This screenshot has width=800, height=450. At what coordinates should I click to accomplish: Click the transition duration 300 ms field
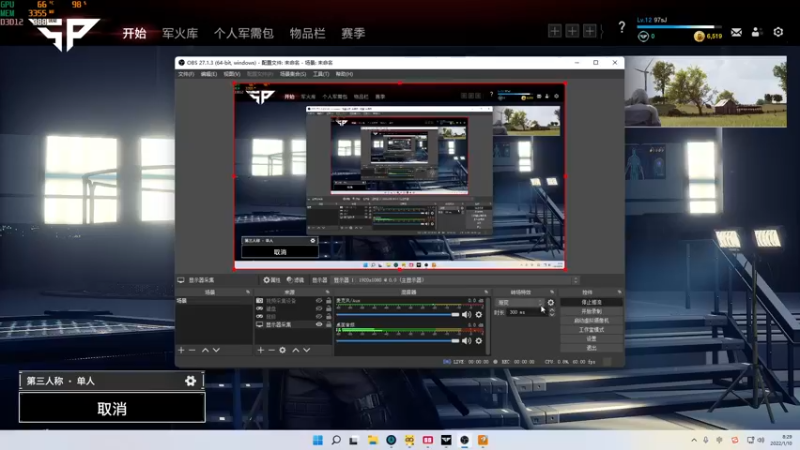(527, 312)
